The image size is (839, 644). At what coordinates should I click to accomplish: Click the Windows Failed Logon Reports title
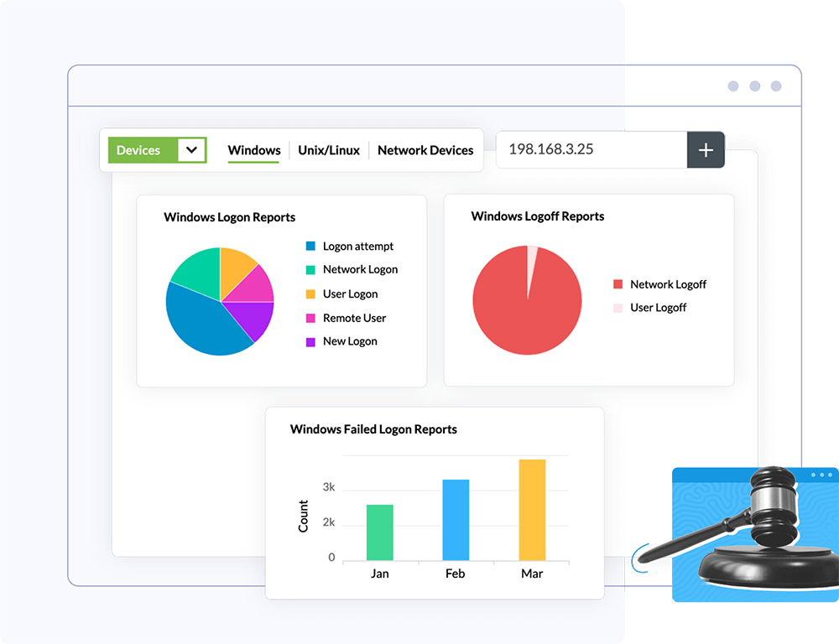[373, 429]
